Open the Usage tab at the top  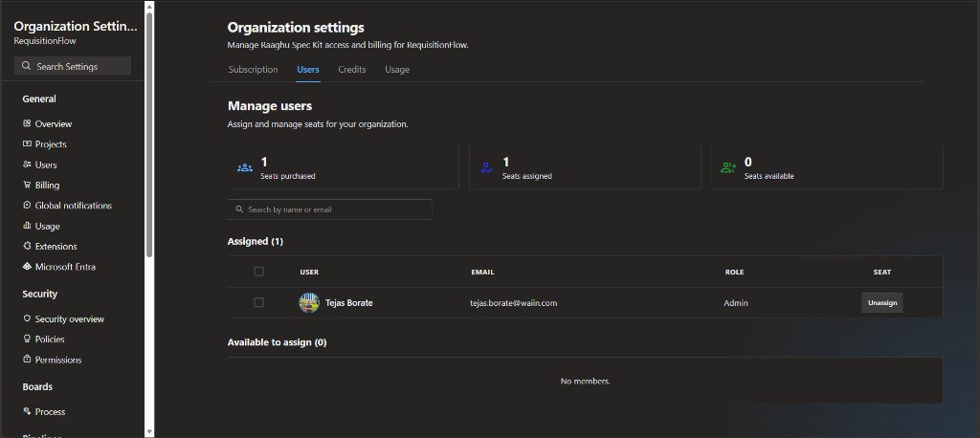click(x=397, y=70)
